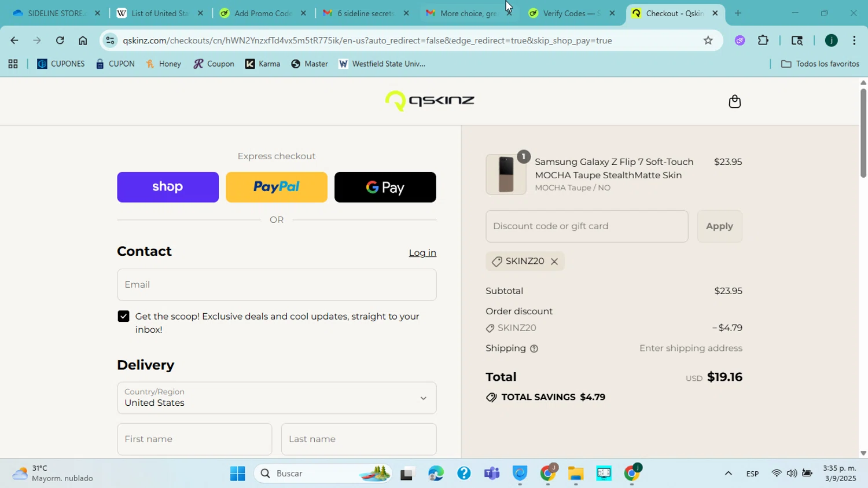Screen dimensions: 868x488
Task: Focus the Email input field
Action: tap(277, 285)
